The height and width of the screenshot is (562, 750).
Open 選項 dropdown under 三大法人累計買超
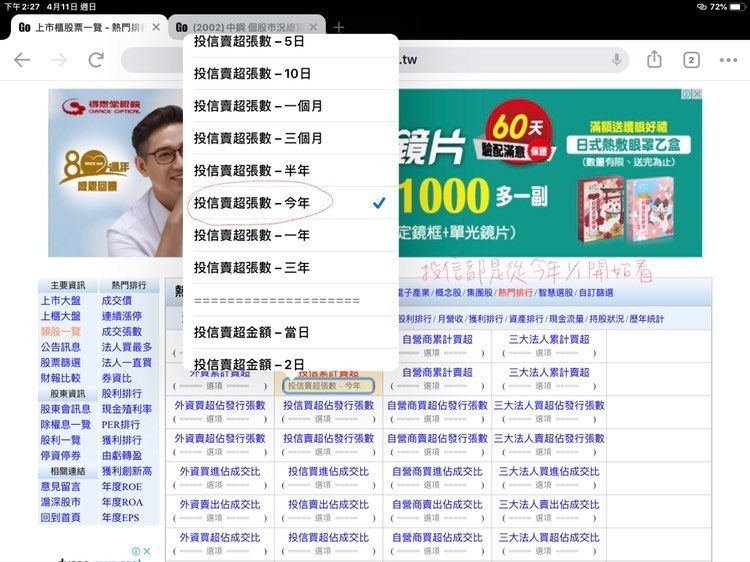tap(549, 353)
